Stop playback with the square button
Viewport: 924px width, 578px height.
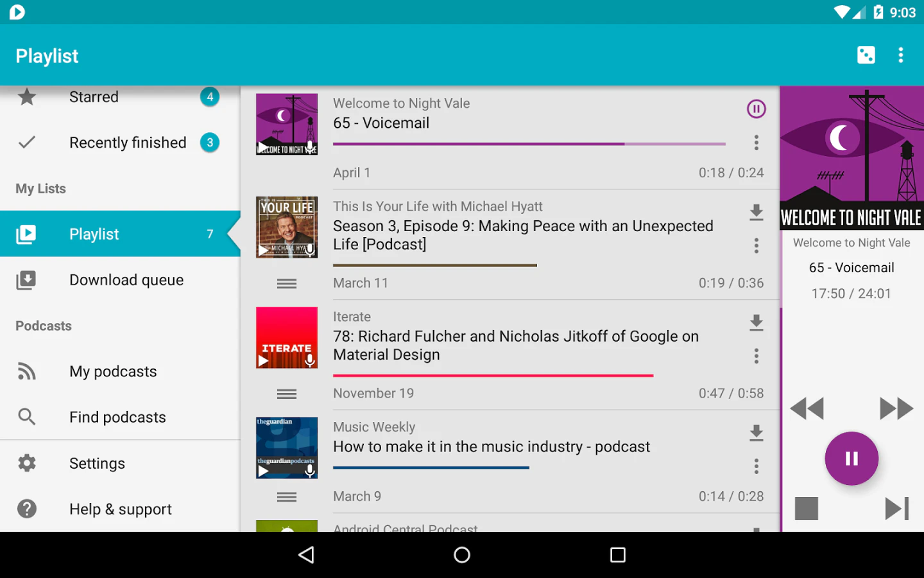click(x=807, y=509)
